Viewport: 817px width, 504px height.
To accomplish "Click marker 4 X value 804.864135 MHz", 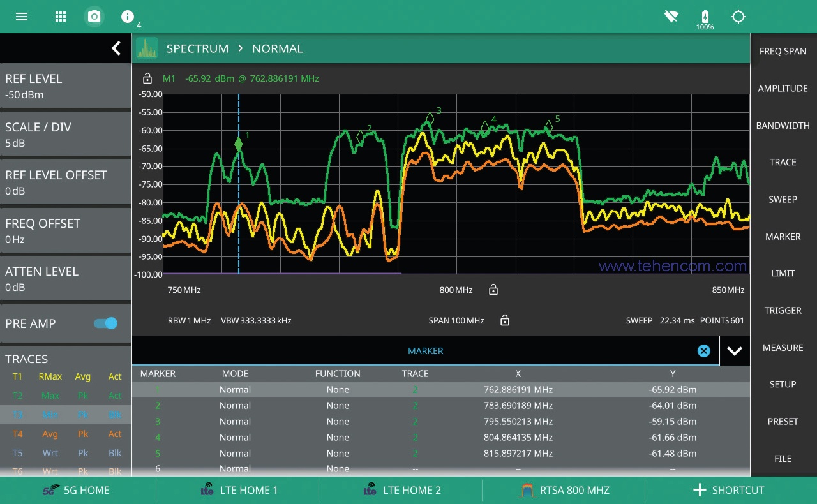I will point(518,437).
